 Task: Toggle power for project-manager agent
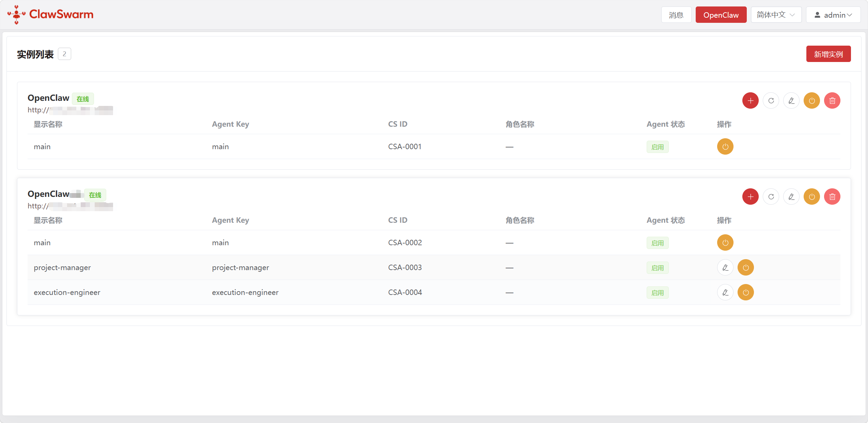745,267
